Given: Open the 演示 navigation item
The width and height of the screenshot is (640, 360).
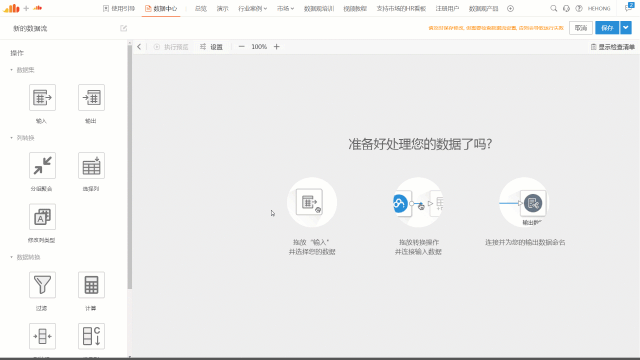Looking at the screenshot, I should click(222, 9).
